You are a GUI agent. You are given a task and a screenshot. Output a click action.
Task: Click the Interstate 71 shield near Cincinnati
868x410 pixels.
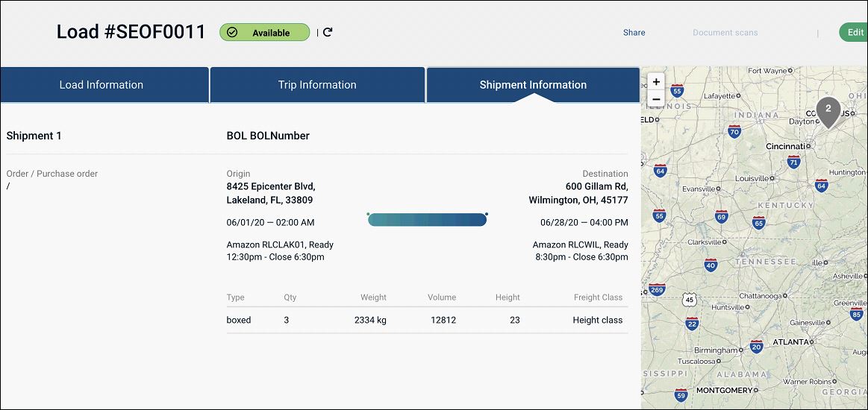pyautogui.click(x=793, y=163)
